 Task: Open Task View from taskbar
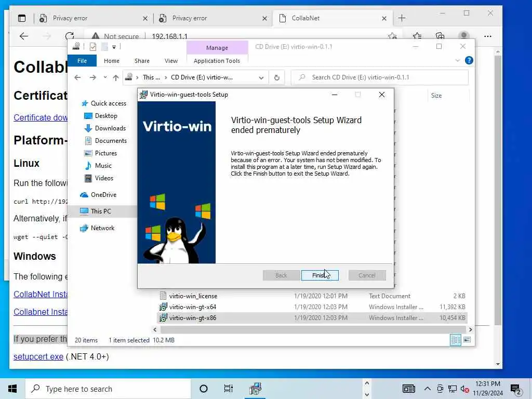point(229,389)
